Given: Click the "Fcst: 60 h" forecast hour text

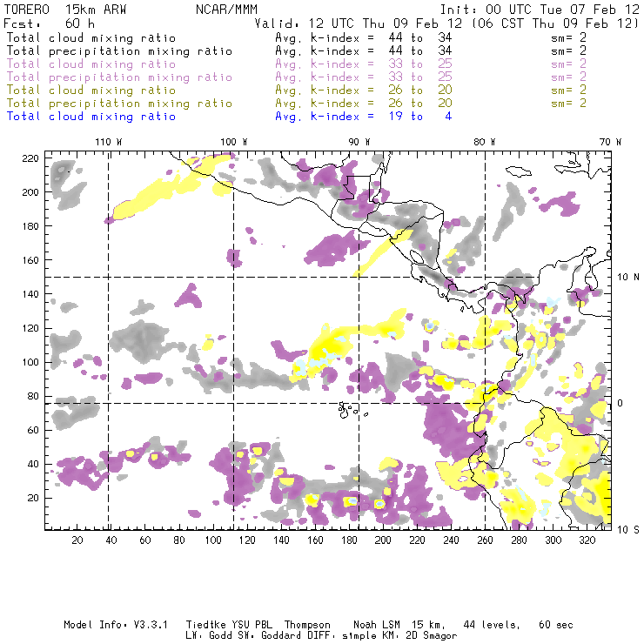Looking at the screenshot, I should (49, 23).
